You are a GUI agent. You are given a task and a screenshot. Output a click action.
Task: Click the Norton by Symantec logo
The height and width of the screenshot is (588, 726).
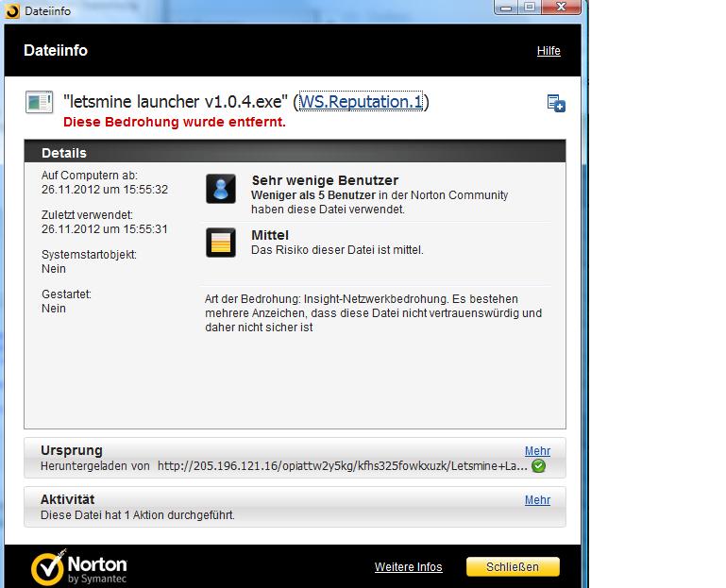(79, 567)
